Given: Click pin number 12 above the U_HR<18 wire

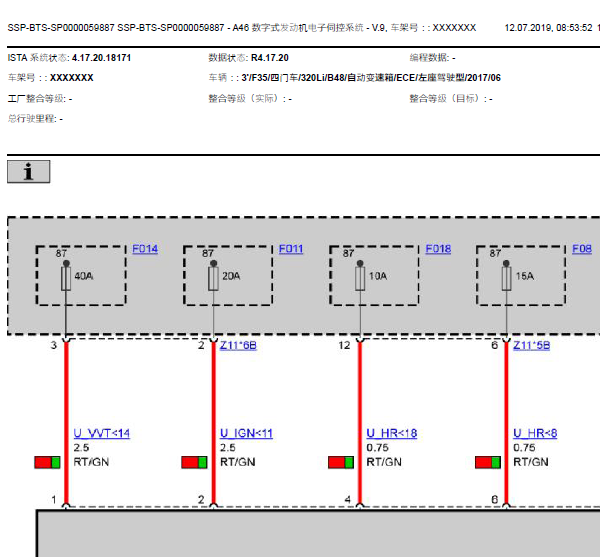Looking at the screenshot, I should (344, 345).
